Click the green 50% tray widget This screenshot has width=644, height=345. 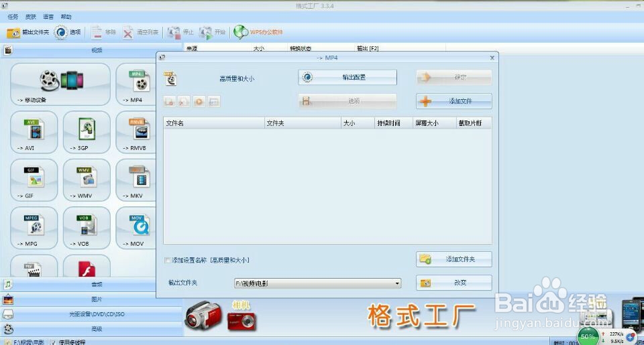coord(588,336)
